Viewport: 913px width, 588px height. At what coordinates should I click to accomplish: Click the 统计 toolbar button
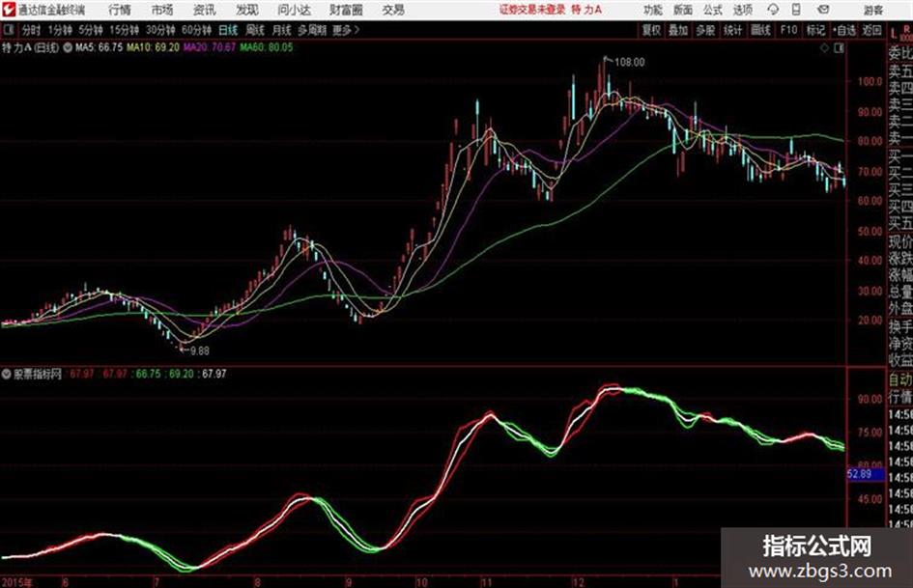click(x=732, y=30)
